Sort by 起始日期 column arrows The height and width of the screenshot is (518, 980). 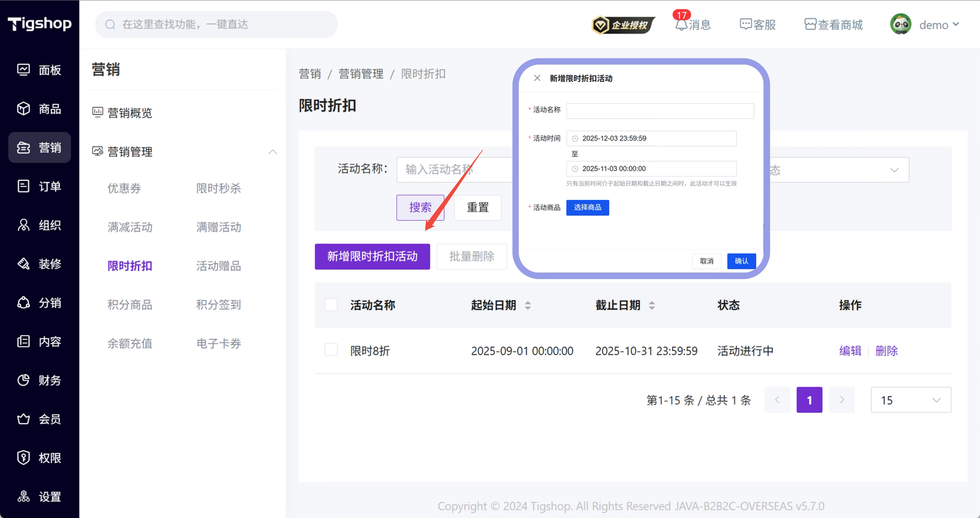click(528, 305)
